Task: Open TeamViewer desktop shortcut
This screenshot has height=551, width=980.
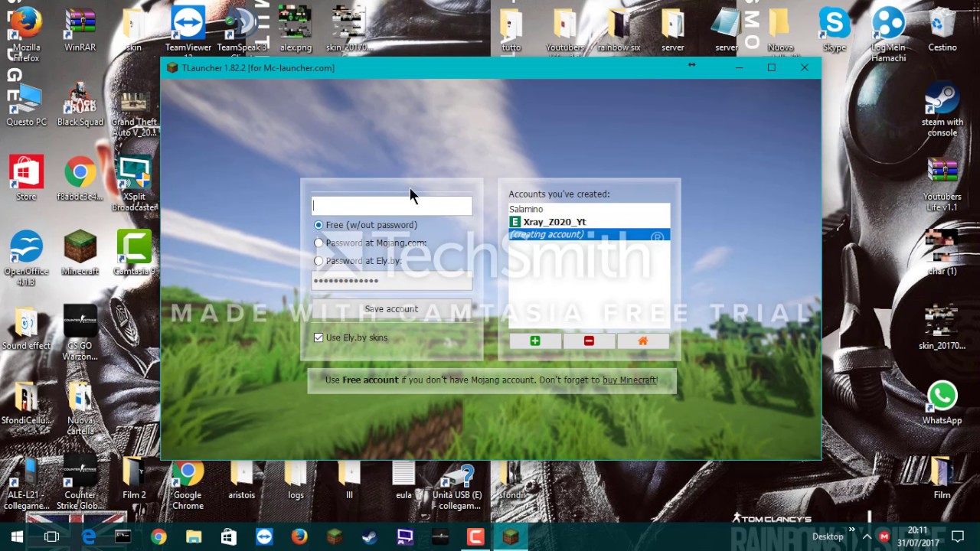Action: pos(188,31)
